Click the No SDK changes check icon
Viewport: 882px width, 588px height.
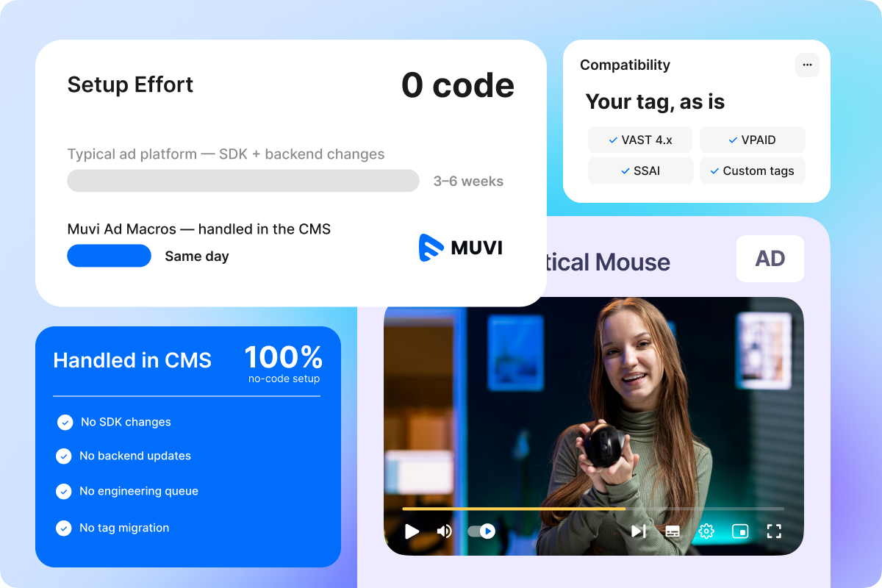(x=65, y=422)
